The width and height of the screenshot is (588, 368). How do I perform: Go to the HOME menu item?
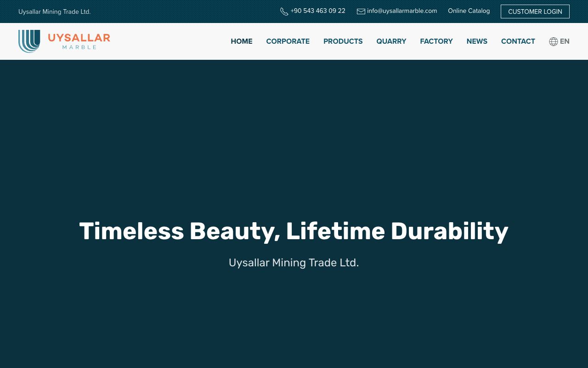(x=242, y=41)
